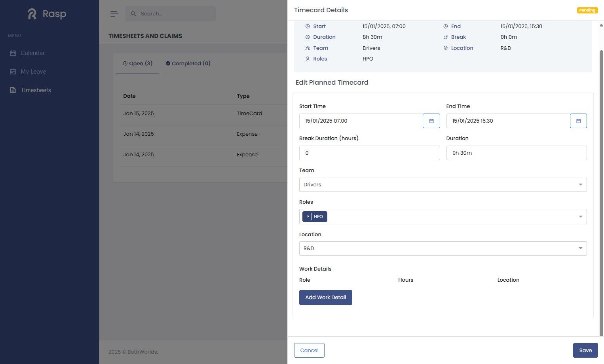Switch to the Completed (0) tab
This screenshot has height=364, width=604.
click(188, 63)
